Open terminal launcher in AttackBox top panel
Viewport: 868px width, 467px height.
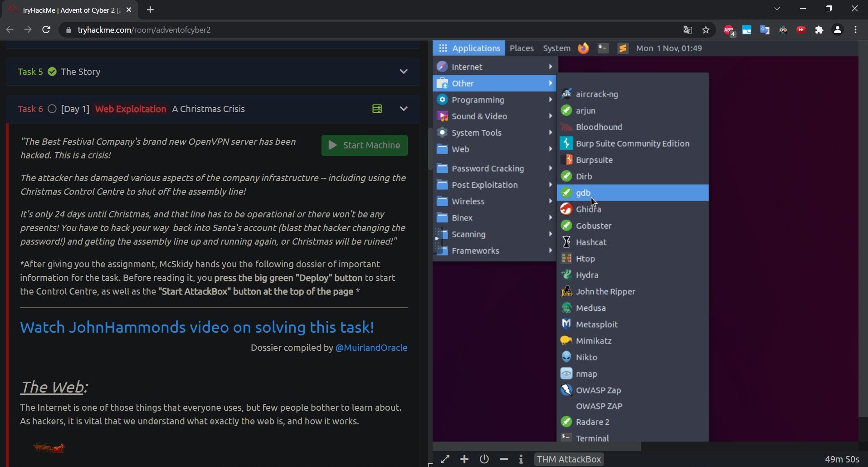pos(603,48)
